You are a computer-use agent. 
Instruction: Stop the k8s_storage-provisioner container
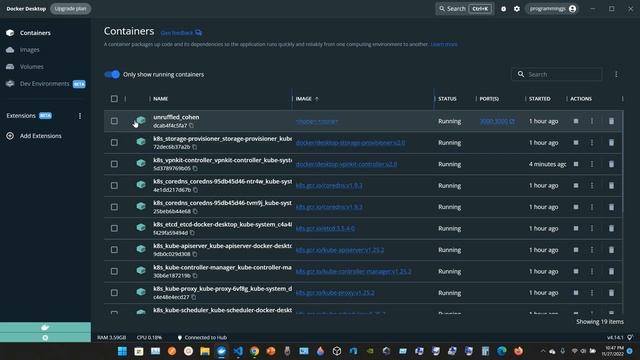(576, 142)
